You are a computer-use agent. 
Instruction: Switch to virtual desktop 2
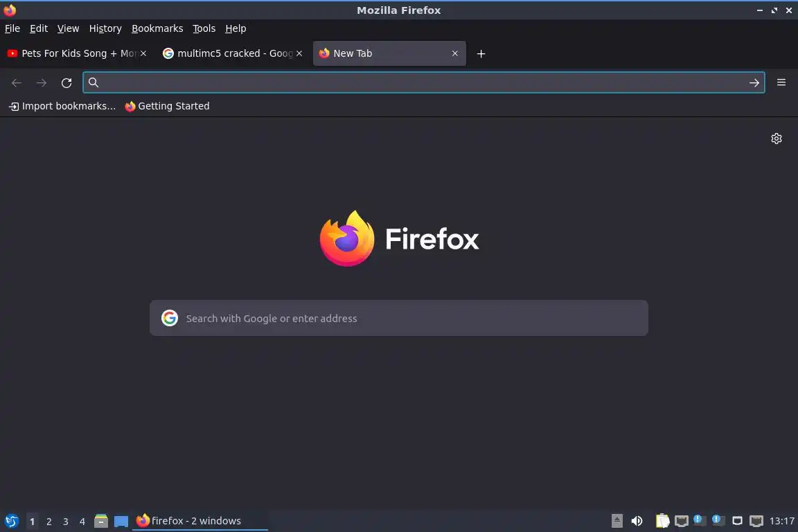click(49, 522)
